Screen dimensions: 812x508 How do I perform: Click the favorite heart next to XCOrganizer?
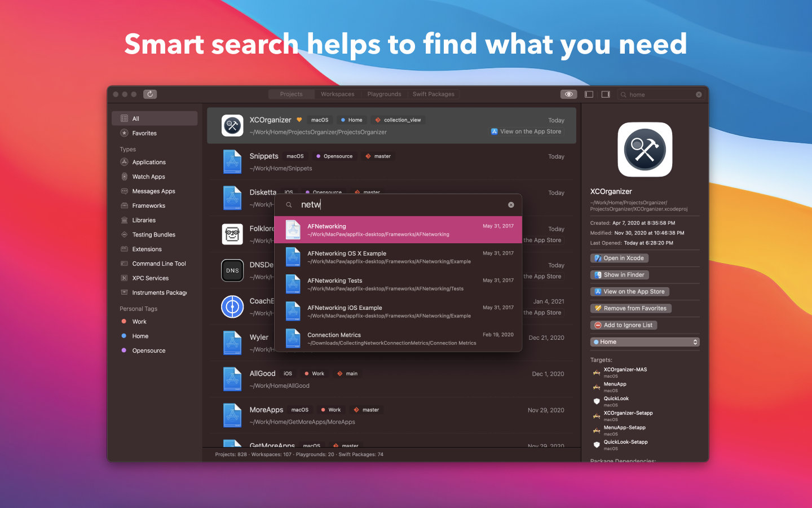[299, 120]
